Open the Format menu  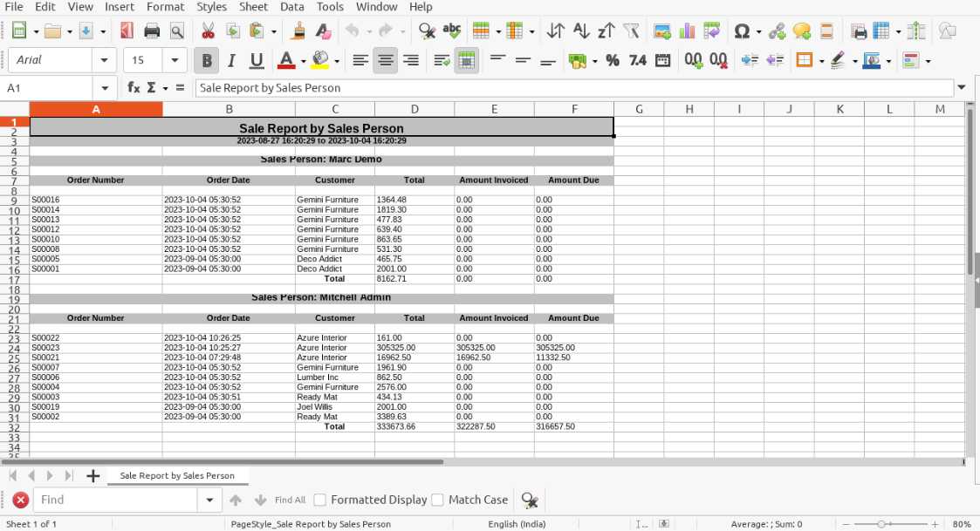click(165, 7)
